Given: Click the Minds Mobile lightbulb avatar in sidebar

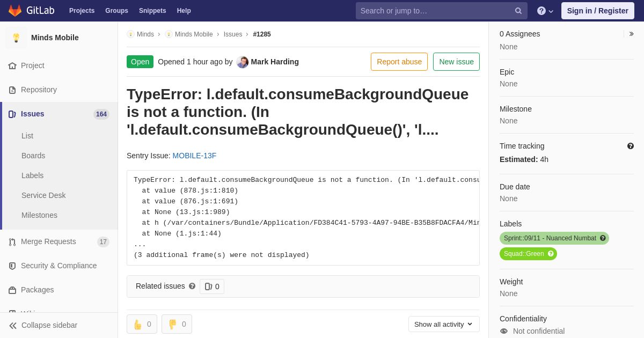Looking at the screenshot, I should [16, 38].
